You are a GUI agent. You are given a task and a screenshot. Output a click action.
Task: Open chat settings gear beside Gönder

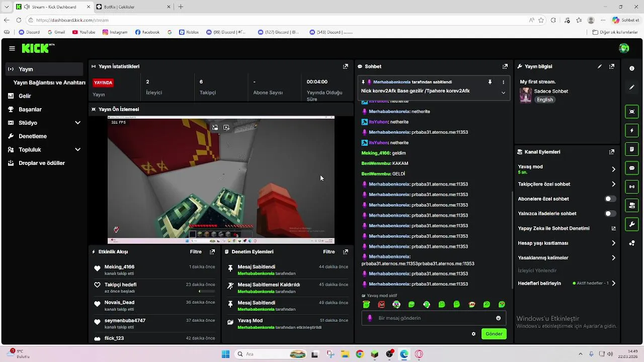click(x=473, y=334)
